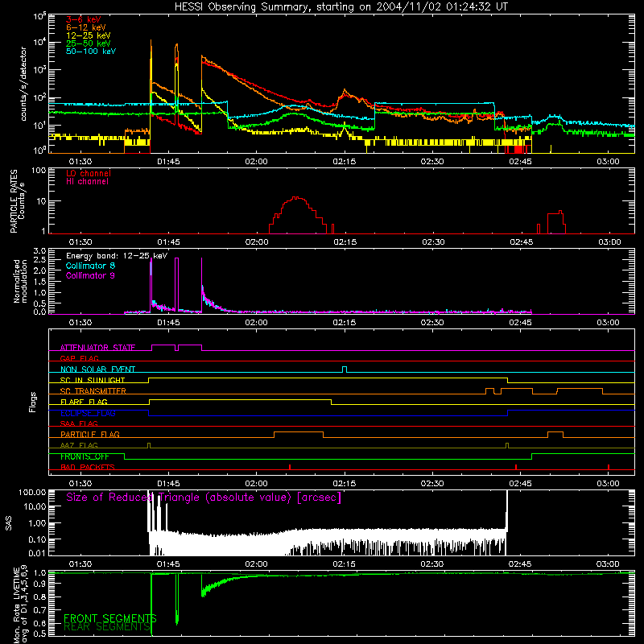
Task: Select the 50-100 keV legend label
Action: [x=91, y=52]
